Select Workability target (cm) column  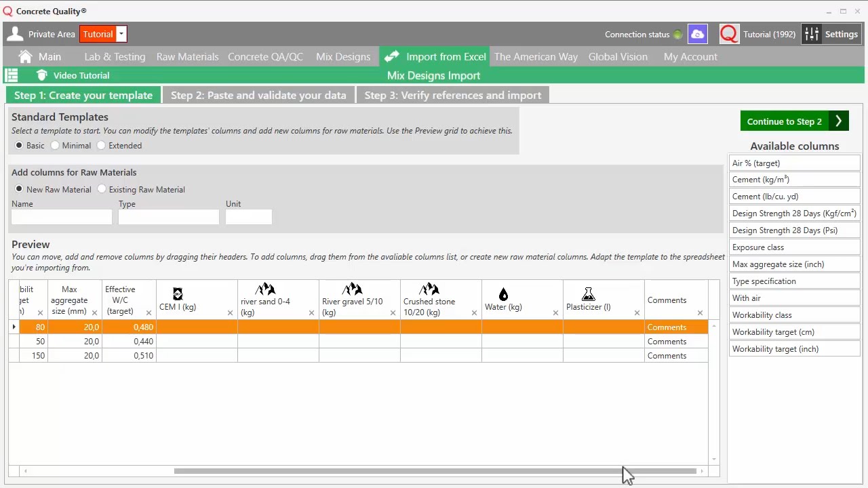(794, 332)
